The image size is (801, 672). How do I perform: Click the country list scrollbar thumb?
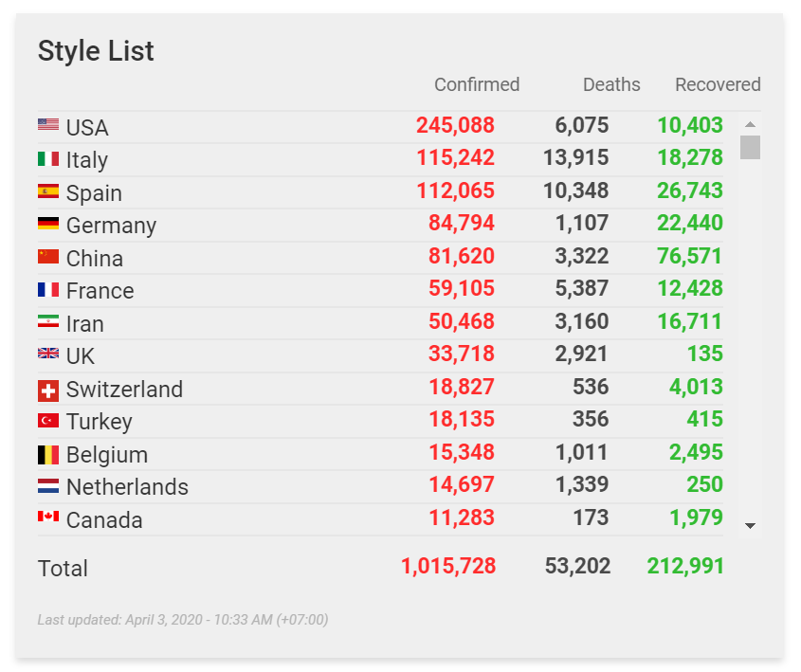(750, 148)
